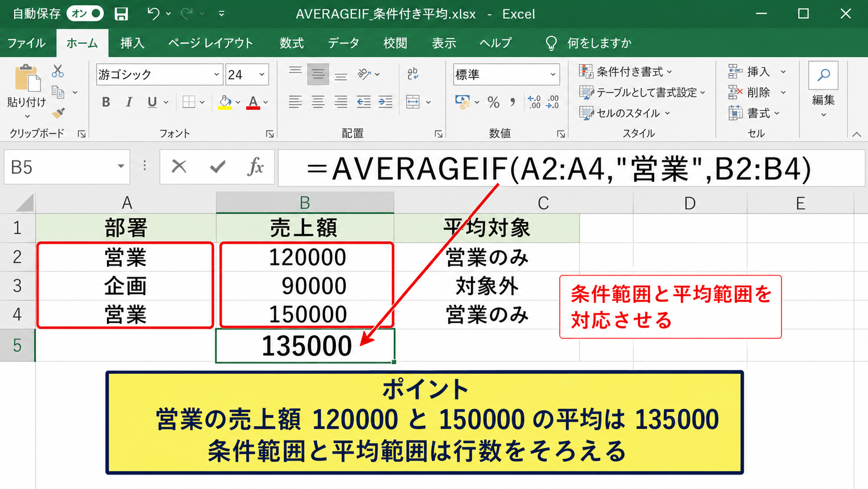
Task: Open the セルのスタイル dropdown
Action: [x=625, y=113]
